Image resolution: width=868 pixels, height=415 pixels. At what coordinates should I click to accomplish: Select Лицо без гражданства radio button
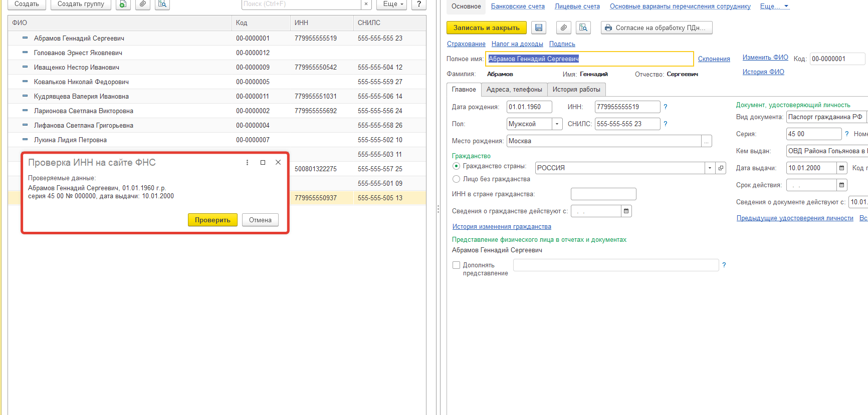pos(456,179)
